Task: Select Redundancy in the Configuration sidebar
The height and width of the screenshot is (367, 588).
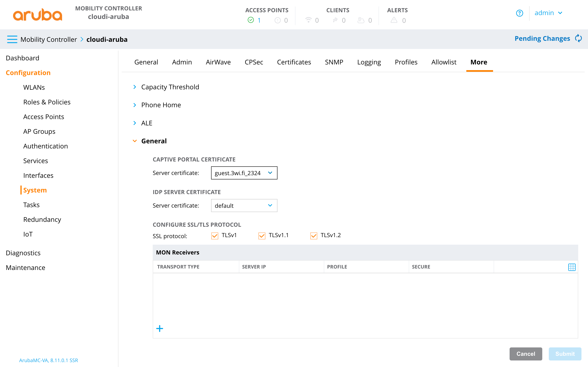Action: pyautogui.click(x=42, y=219)
